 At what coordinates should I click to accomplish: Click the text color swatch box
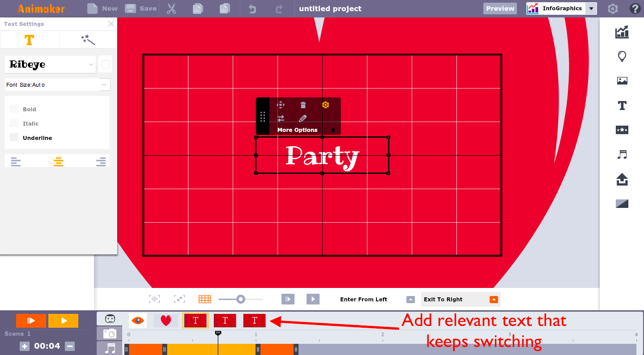pyautogui.click(x=105, y=64)
